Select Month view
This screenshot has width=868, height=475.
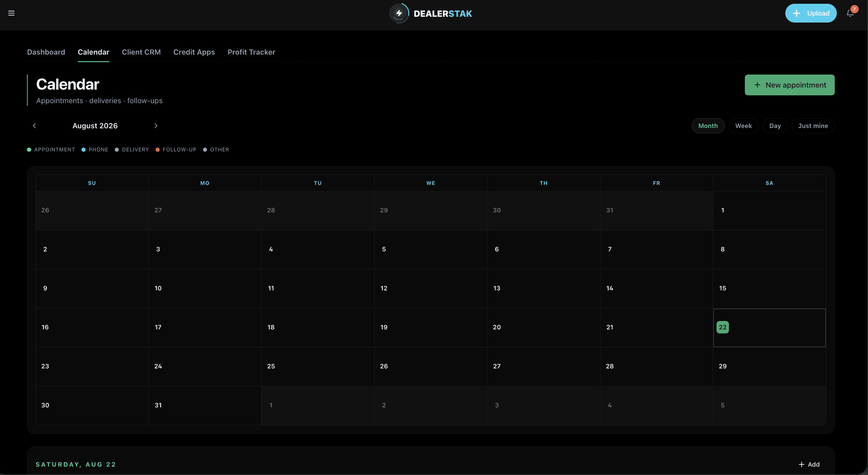coord(708,126)
